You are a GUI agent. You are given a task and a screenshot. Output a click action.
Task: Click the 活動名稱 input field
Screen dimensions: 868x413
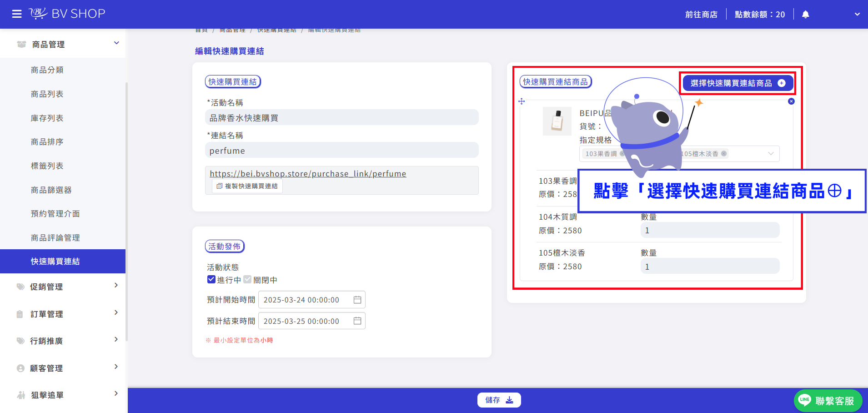tap(342, 117)
